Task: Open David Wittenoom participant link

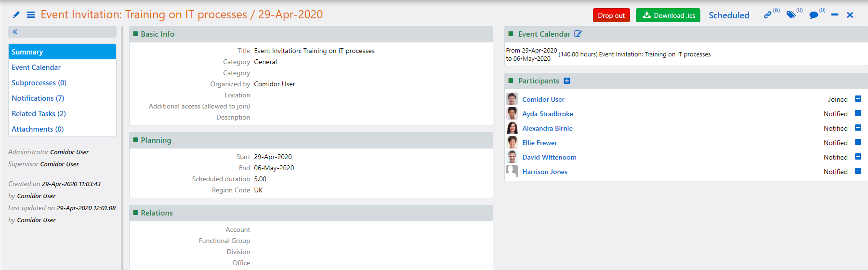Action: [549, 157]
